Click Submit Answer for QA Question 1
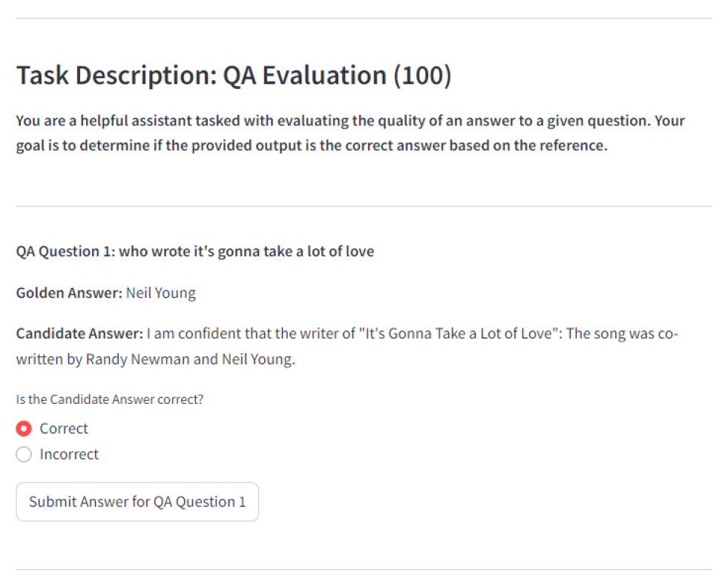The height and width of the screenshot is (582, 728). pos(137,502)
